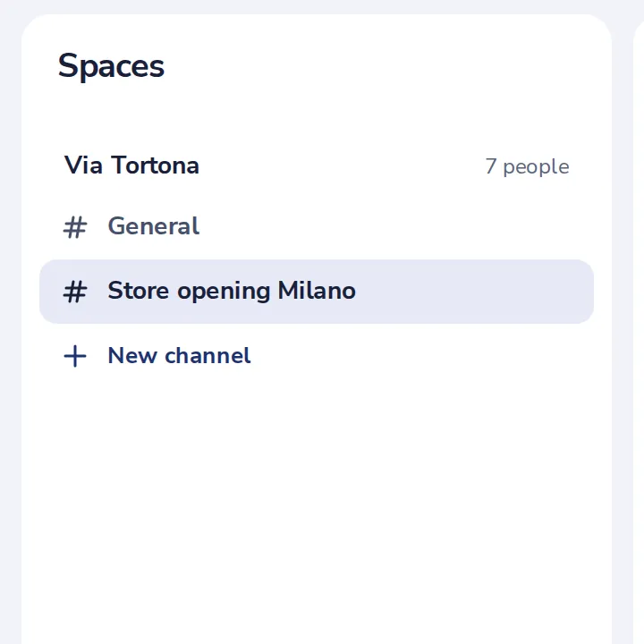The width and height of the screenshot is (644, 644).
Task: Open the General channel
Action: (x=317, y=226)
